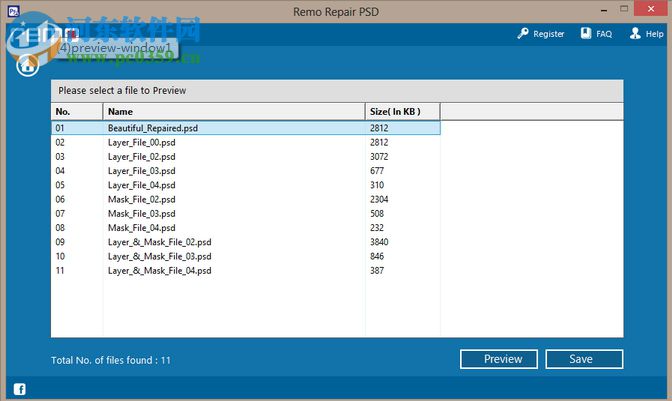672x401 pixels.
Task: Open the Facebook icon link
Action: [20, 389]
